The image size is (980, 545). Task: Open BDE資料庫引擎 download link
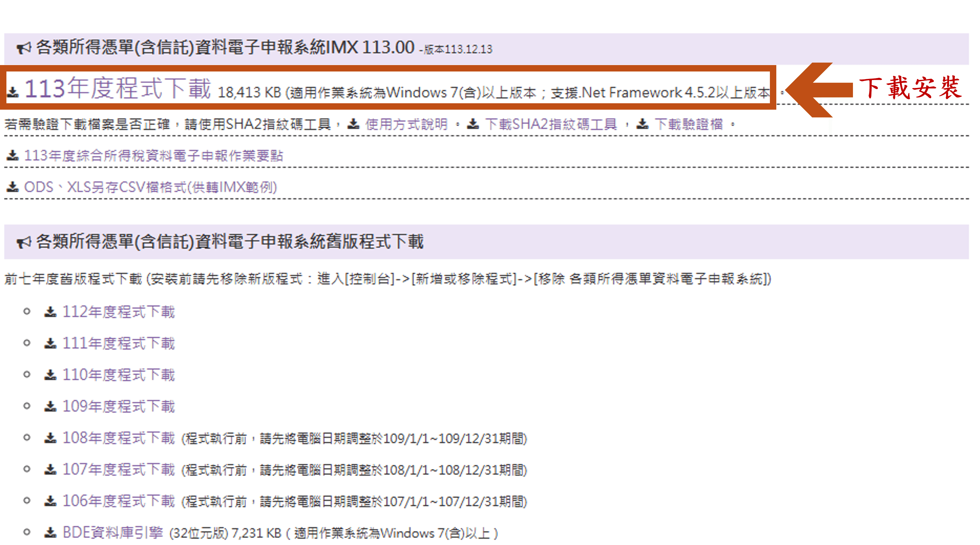113,532
